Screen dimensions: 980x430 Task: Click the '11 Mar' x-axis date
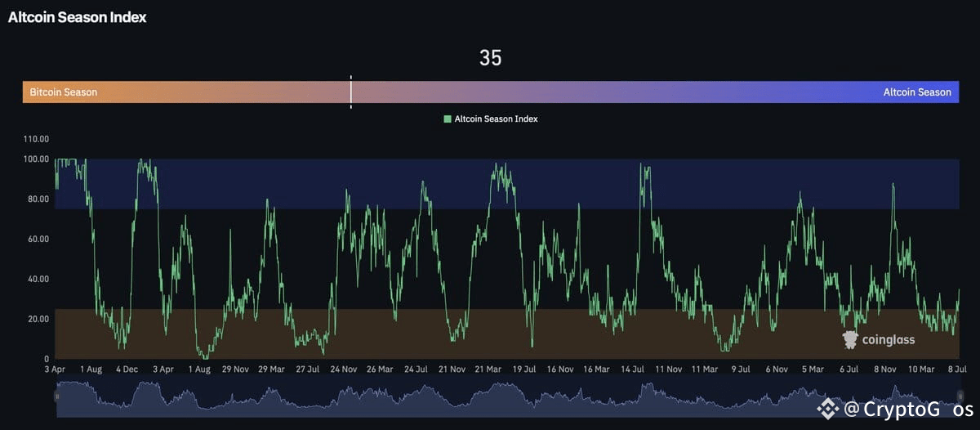[x=704, y=370]
